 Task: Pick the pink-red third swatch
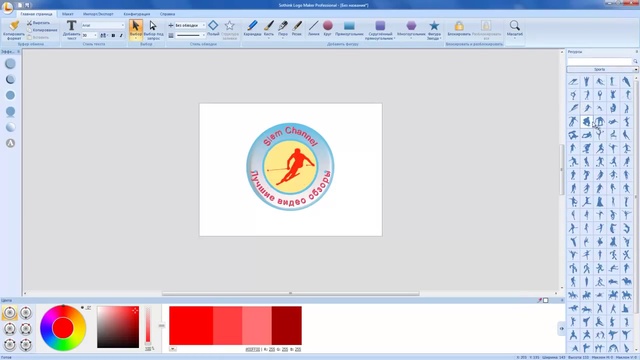tap(257, 326)
